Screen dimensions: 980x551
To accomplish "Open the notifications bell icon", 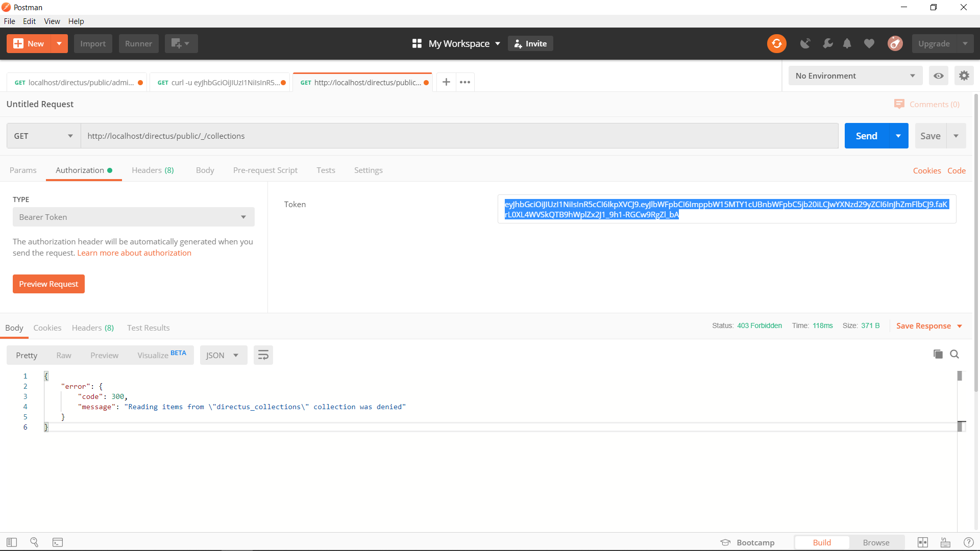I will [848, 43].
